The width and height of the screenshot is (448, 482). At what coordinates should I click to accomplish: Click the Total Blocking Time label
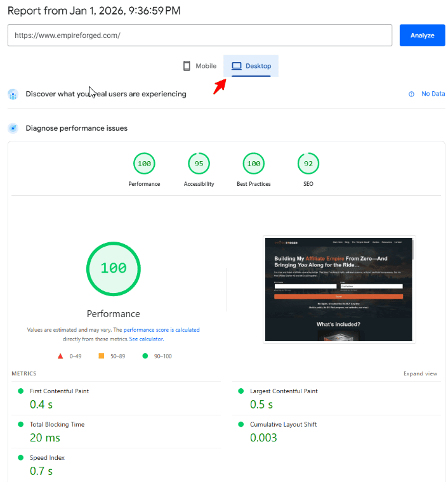[x=57, y=424]
